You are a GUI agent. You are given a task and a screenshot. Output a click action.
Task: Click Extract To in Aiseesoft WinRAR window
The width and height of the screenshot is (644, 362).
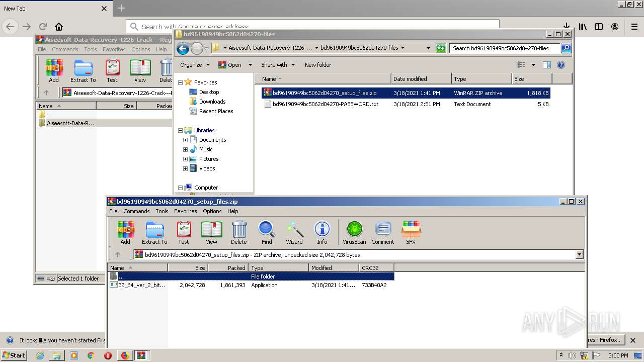83,71
